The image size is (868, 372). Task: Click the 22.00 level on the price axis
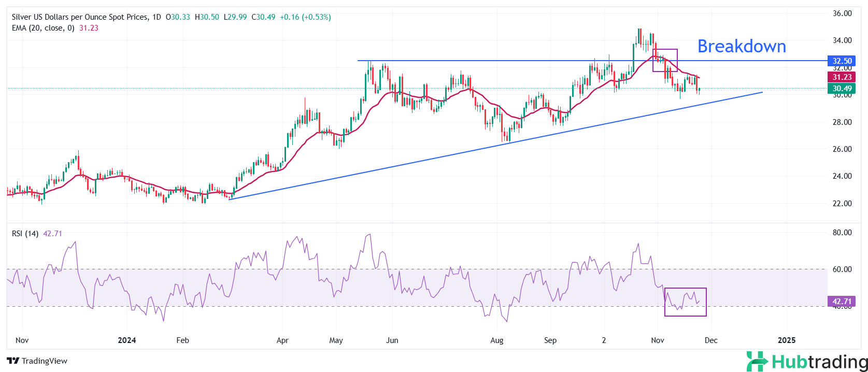[842, 204]
